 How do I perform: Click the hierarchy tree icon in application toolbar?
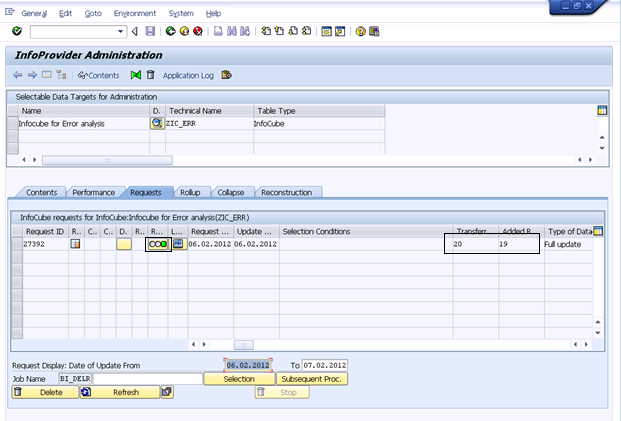point(61,75)
